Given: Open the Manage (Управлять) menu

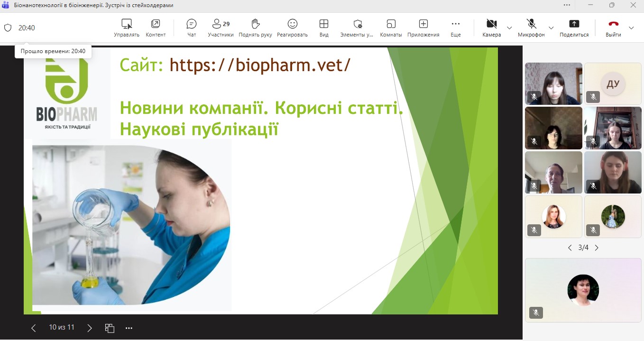Looking at the screenshot, I should 127,28.
